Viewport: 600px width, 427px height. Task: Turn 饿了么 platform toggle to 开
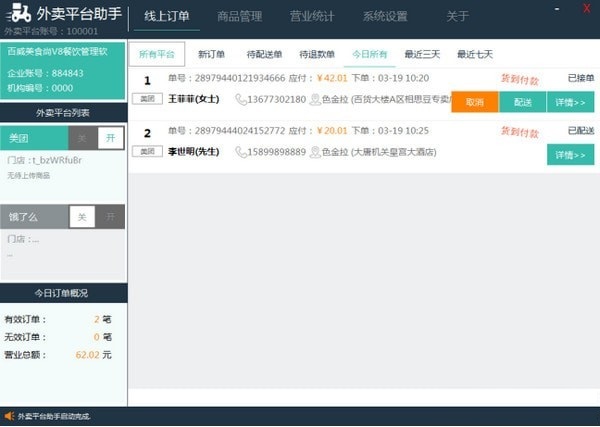pos(111,216)
